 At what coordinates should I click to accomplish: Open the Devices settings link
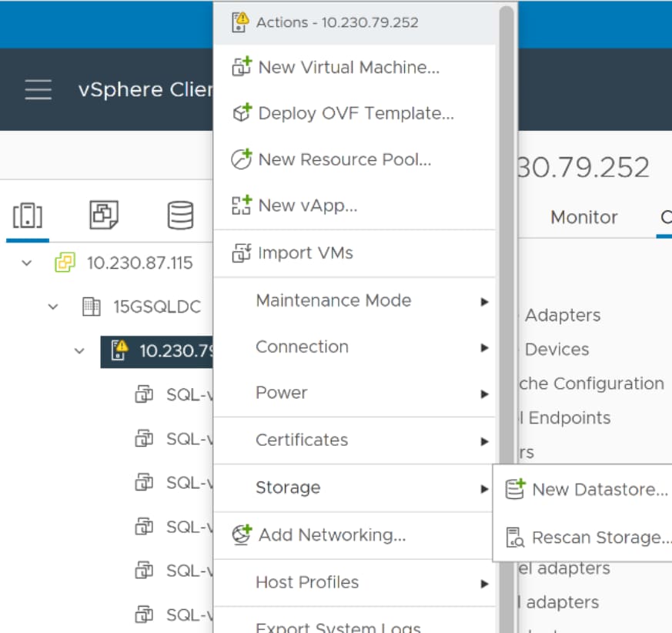(557, 349)
